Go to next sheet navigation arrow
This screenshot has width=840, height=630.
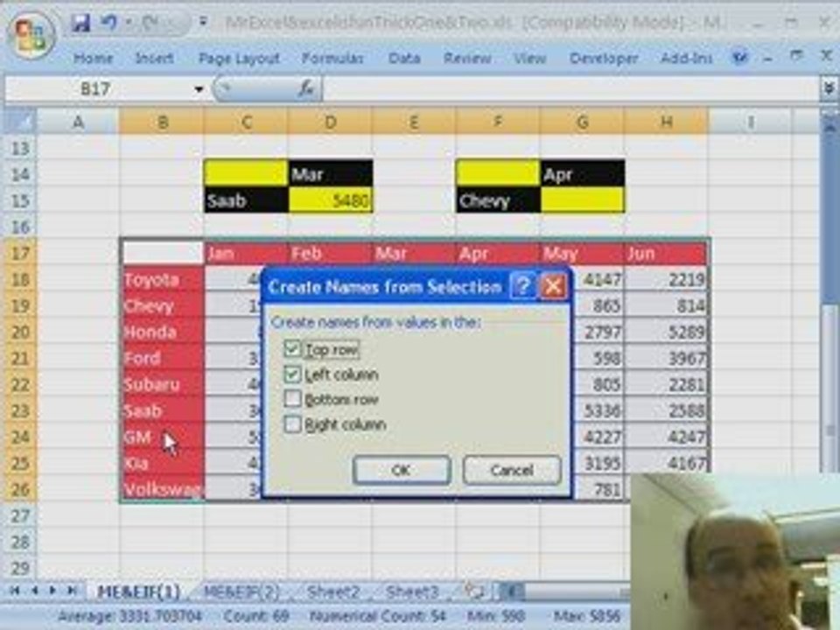[52, 591]
